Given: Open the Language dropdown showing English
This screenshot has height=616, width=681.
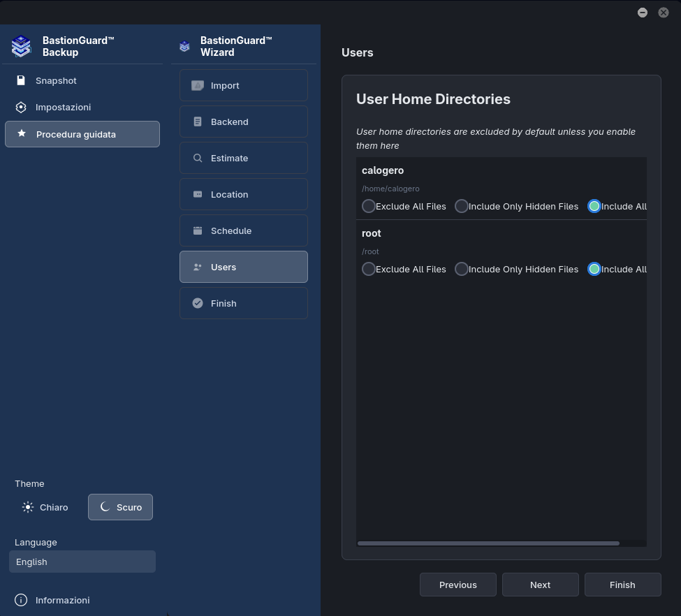Looking at the screenshot, I should (82, 562).
